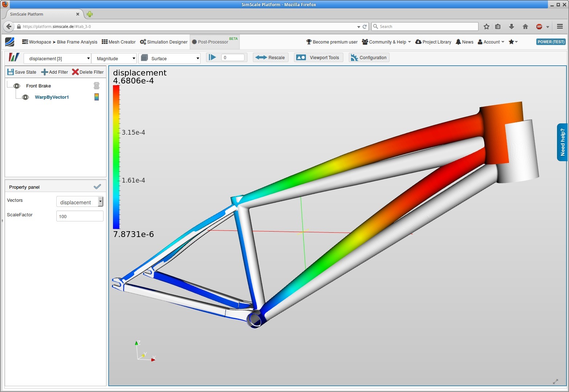Go to Workspace in breadcrumb

point(37,42)
